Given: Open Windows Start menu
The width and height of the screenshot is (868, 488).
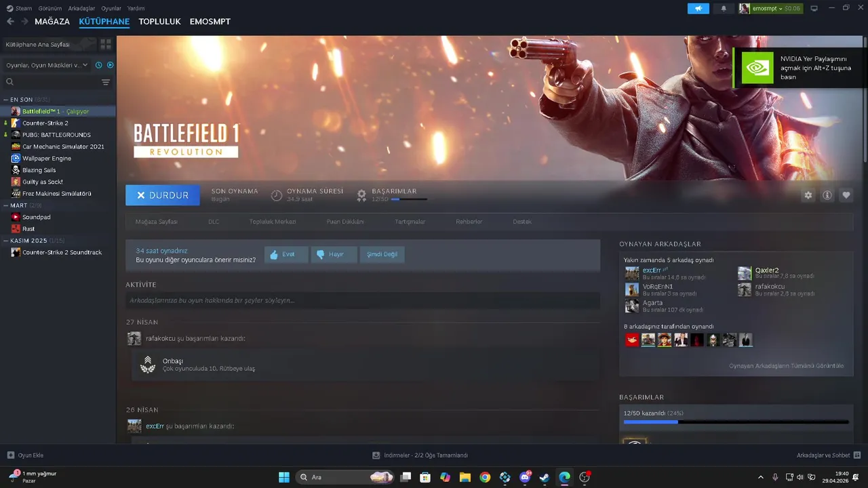Looking at the screenshot, I should tap(284, 477).
